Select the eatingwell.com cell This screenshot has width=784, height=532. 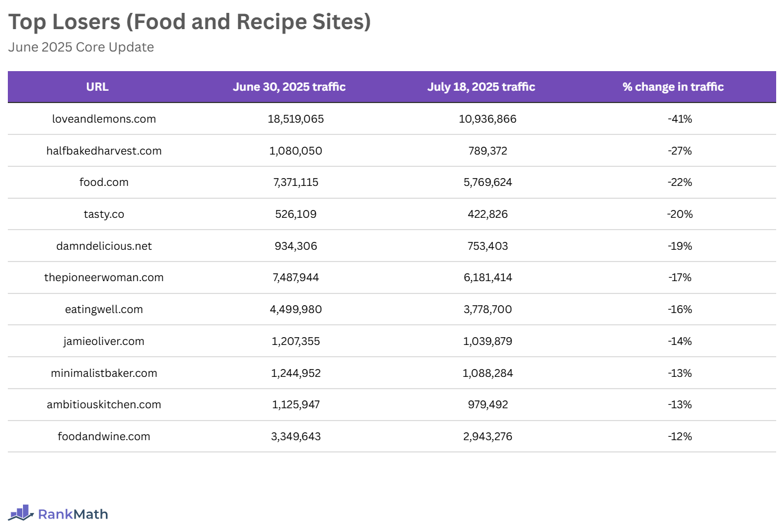pyautogui.click(x=104, y=309)
